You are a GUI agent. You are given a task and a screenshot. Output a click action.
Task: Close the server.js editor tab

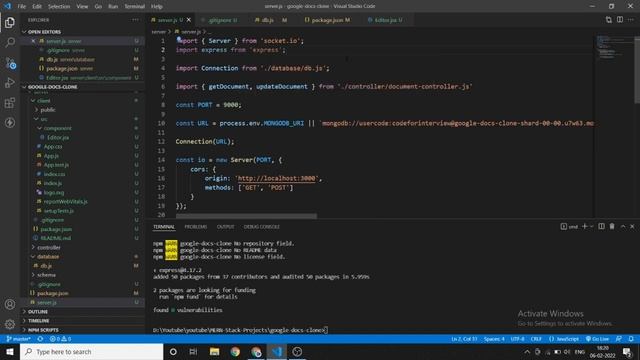coord(189,20)
